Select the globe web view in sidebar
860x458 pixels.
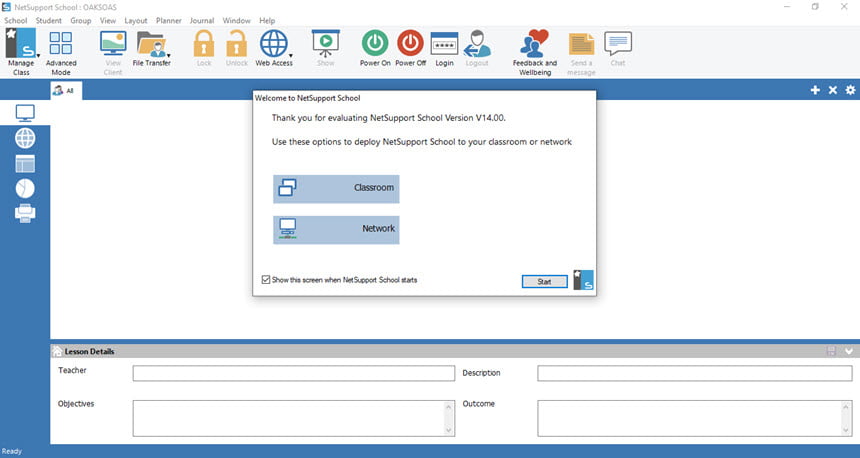[25, 138]
